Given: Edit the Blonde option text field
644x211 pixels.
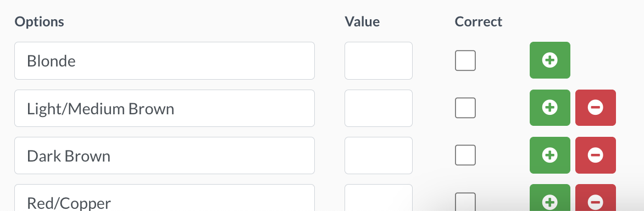Looking at the screenshot, I should (x=164, y=61).
